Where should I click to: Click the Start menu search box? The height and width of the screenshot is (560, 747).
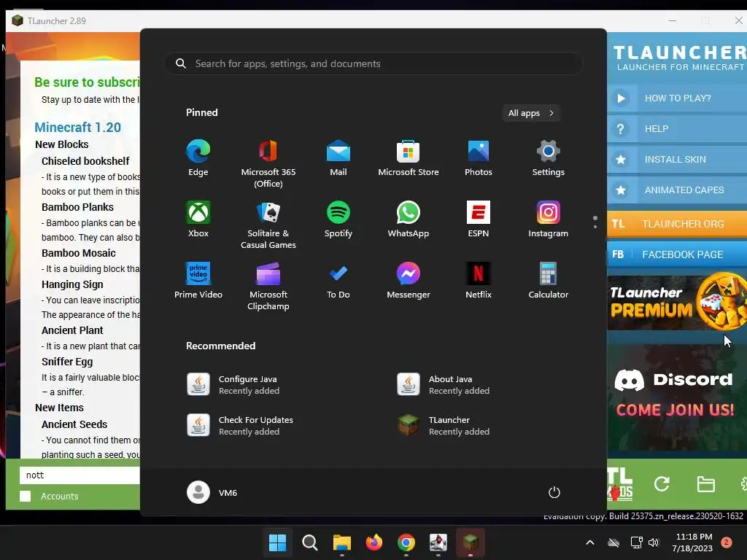373,64
